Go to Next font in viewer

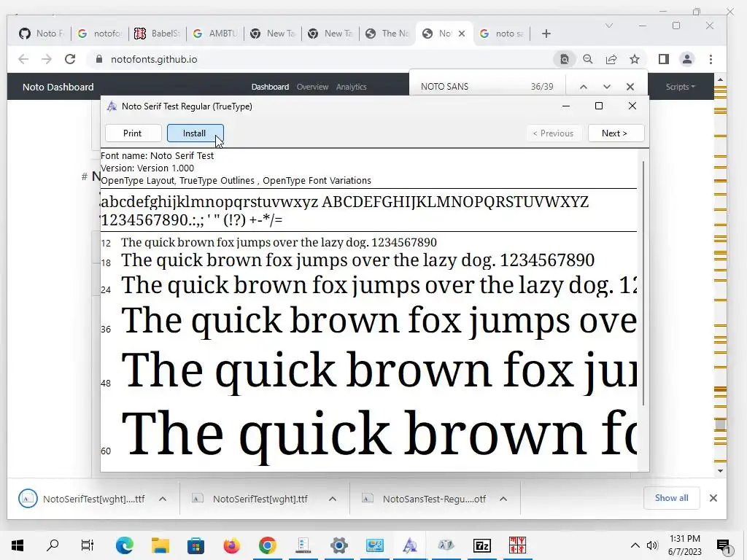(615, 133)
